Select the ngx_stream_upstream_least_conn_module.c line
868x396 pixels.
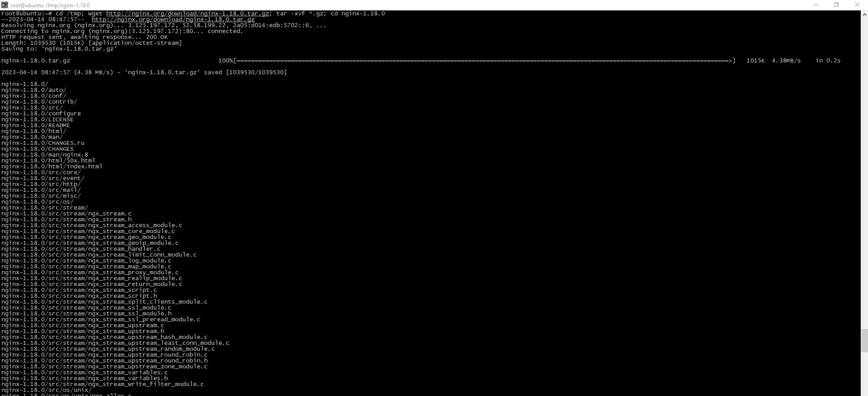coord(115,343)
